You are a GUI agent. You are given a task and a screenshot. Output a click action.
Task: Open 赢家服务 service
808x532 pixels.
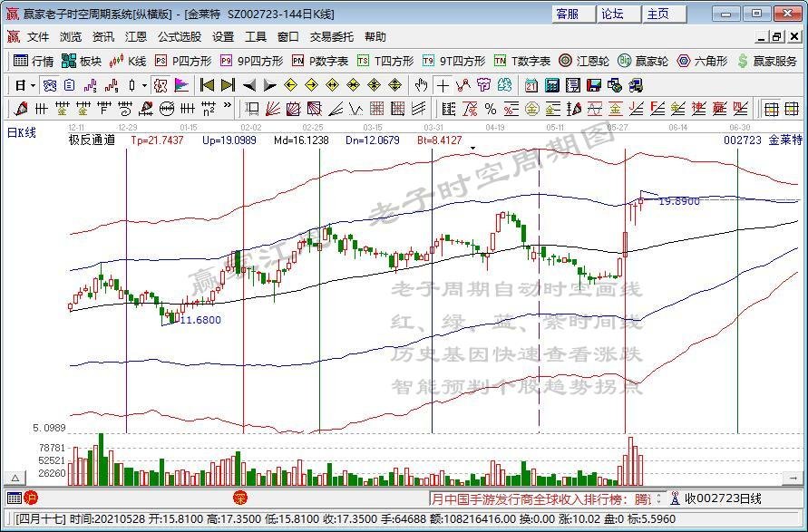click(767, 62)
